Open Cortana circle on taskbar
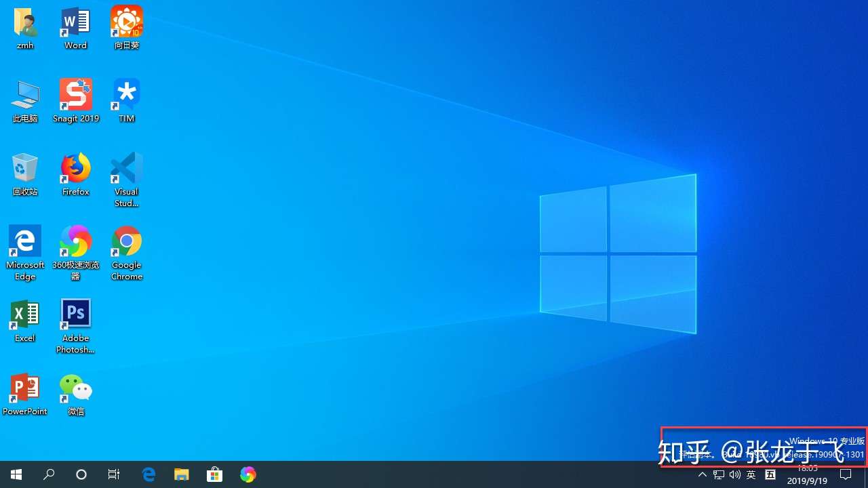The width and height of the screenshot is (868, 488). coord(81,474)
